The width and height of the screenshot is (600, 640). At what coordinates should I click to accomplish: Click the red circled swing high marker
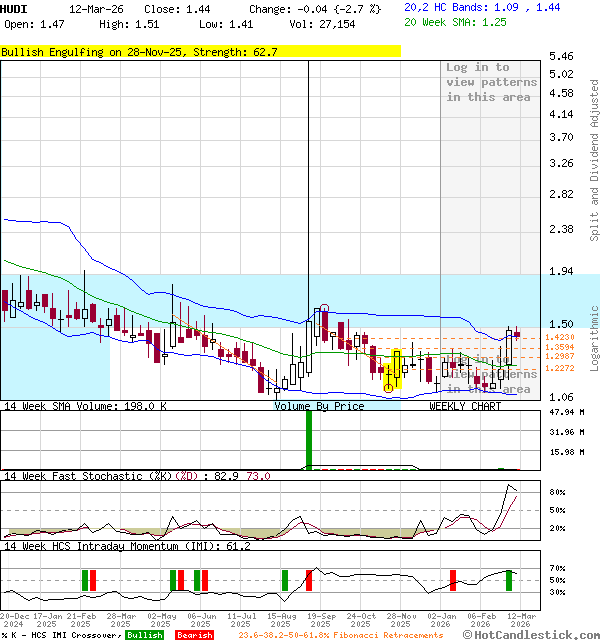pyautogui.click(x=325, y=309)
